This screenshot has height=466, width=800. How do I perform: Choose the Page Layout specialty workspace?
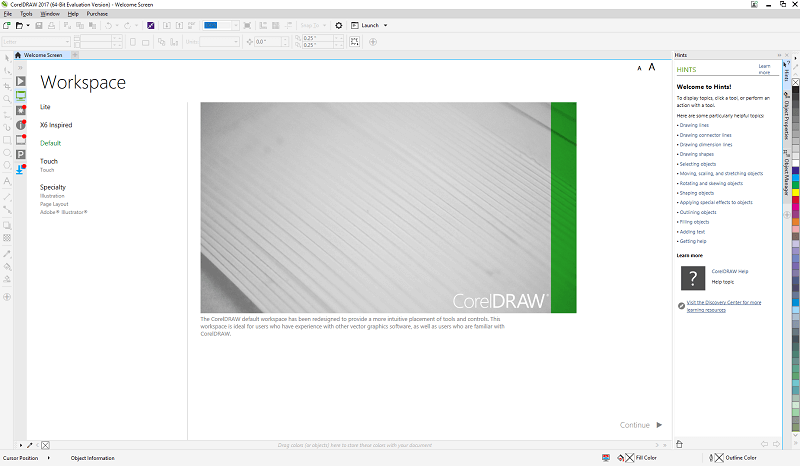pos(54,204)
